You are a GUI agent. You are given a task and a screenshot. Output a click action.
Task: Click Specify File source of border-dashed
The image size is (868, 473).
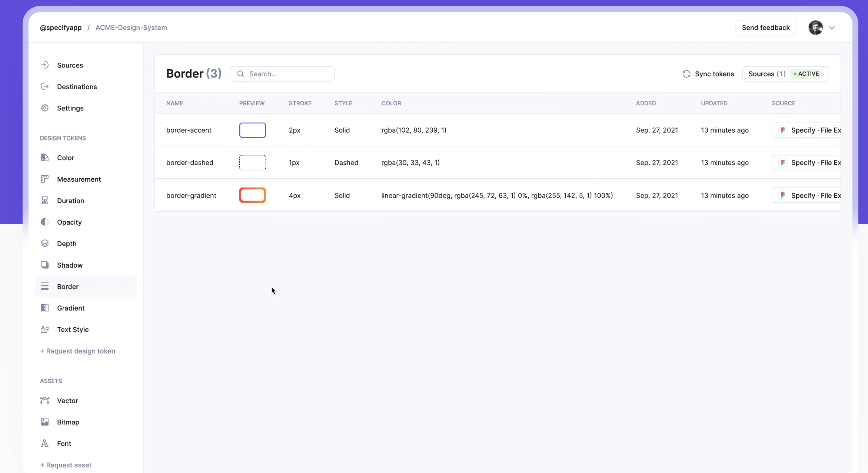pyautogui.click(x=806, y=162)
